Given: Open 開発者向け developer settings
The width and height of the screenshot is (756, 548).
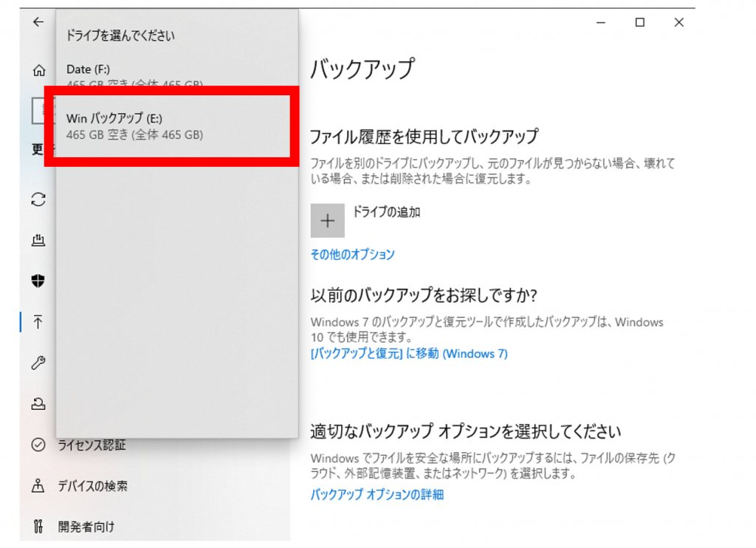Looking at the screenshot, I should pyautogui.click(x=86, y=527).
